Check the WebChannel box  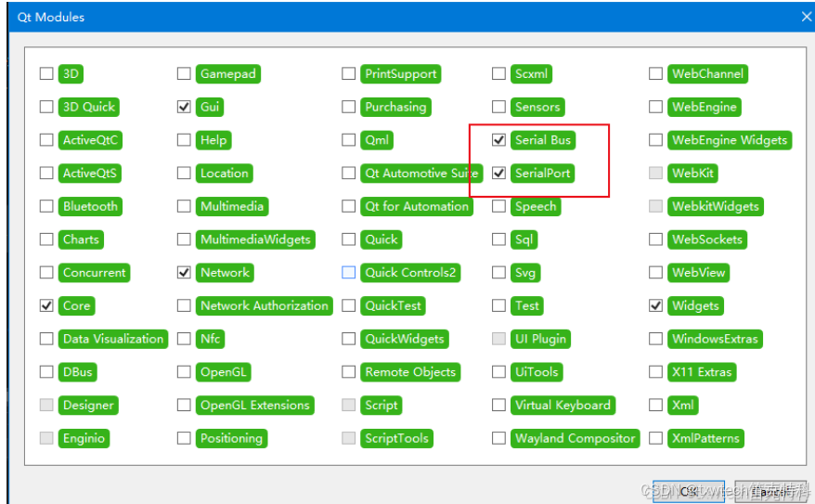655,73
